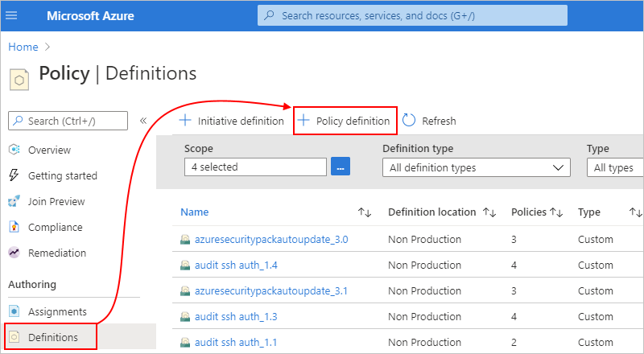Sort by Definition location column

(x=489, y=212)
